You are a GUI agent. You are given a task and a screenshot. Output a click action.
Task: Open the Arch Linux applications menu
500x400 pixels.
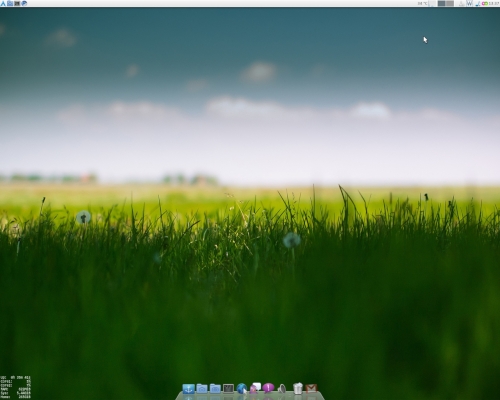[x=3, y=3]
